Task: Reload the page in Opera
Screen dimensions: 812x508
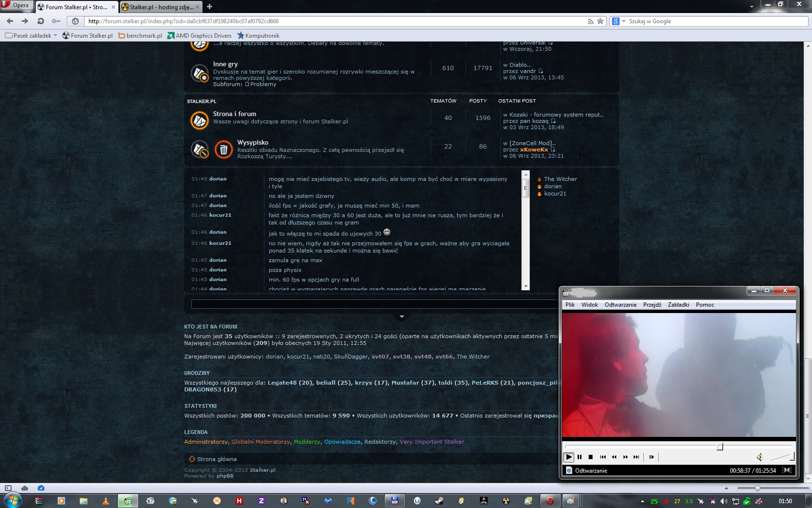Action: click(x=41, y=21)
